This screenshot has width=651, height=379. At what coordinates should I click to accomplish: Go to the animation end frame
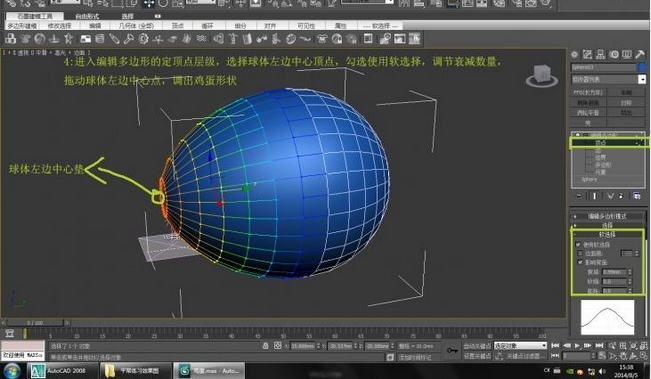(x=599, y=345)
